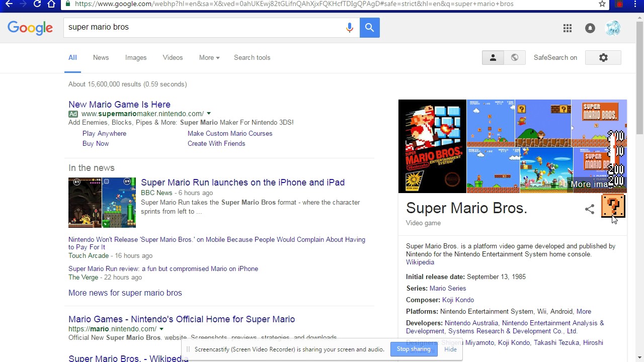Viewport: 644px width, 362px height.
Task: Hit the Mario question mark block
Action: 613,206
